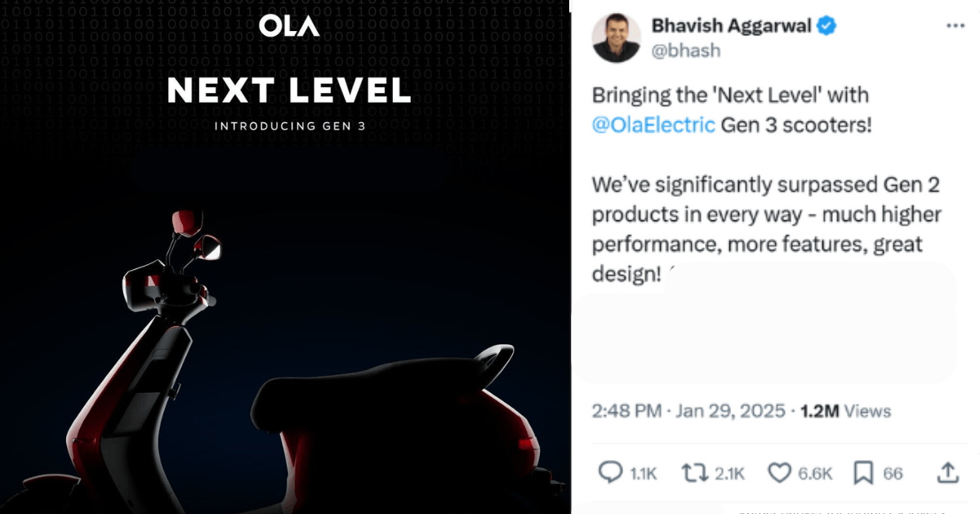Screen dimensions: 980x514
Task: Click the 1.2M Views count
Action: click(844, 410)
